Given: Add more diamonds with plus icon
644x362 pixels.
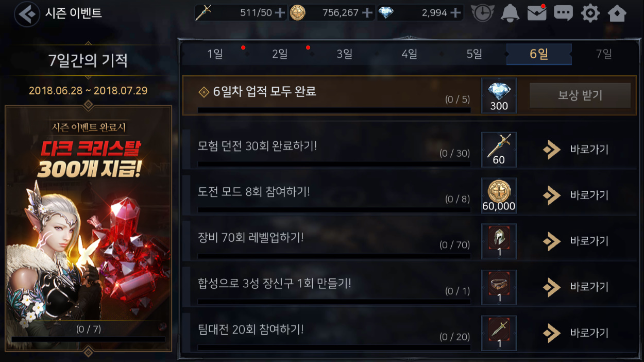Looking at the screenshot, I should [x=455, y=13].
